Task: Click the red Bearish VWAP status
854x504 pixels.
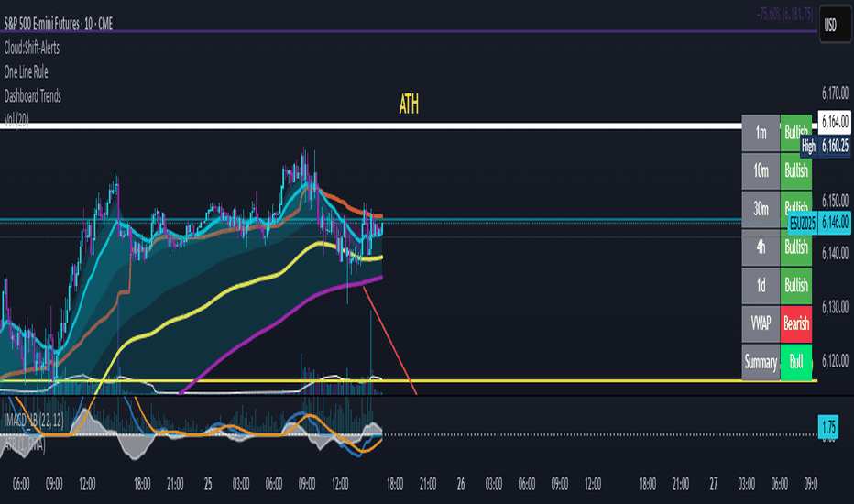Action: pos(795,323)
